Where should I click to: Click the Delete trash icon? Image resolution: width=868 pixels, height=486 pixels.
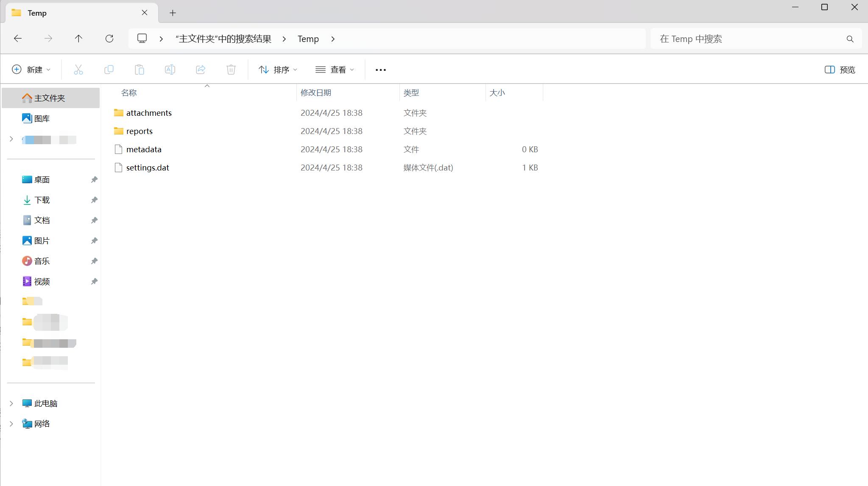click(231, 70)
